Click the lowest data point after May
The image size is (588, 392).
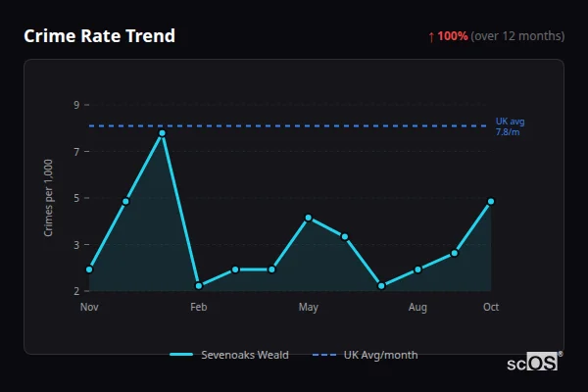(x=381, y=286)
